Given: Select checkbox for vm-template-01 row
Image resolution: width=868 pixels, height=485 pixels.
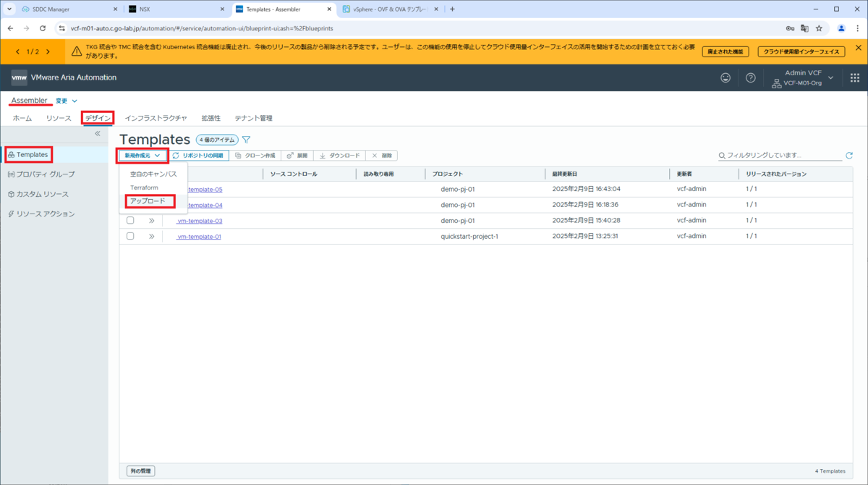Looking at the screenshot, I should pyautogui.click(x=130, y=236).
